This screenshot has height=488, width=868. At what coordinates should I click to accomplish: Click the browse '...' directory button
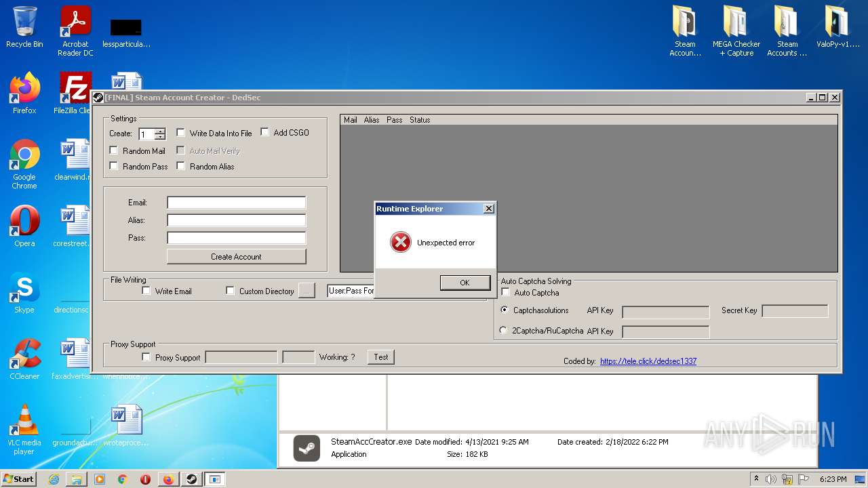pos(307,291)
